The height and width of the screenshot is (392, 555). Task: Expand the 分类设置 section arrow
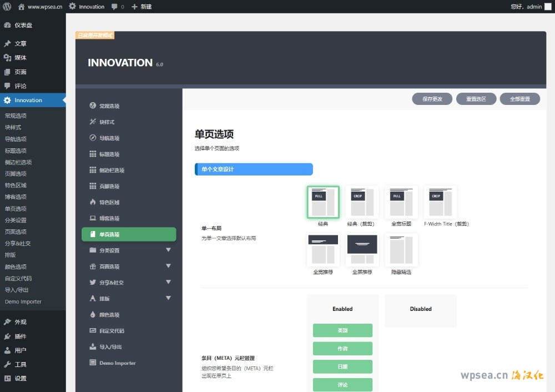click(x=168, y=250)
